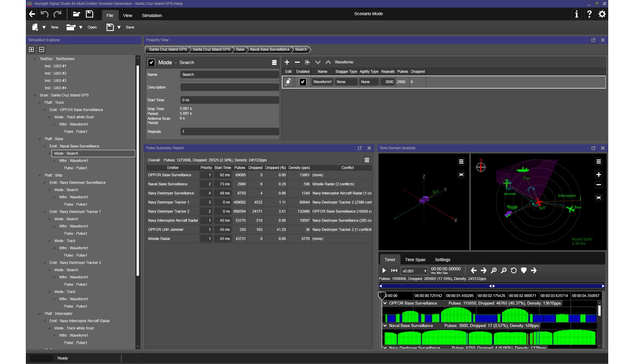Rewind timeline to start

394,270
